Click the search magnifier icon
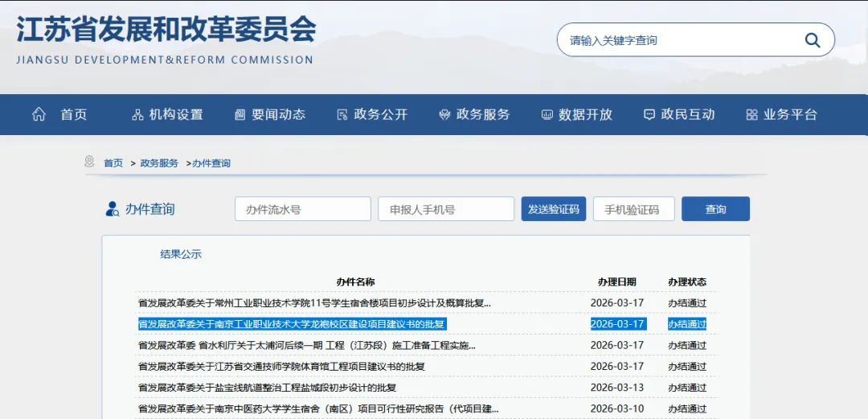 coord(812,40)
